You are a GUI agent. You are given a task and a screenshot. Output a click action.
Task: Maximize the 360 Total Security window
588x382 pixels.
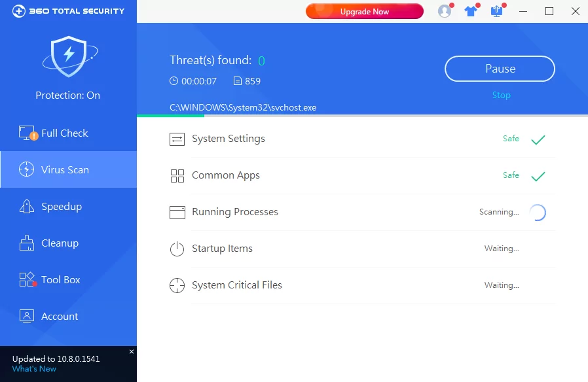pyautogui.click(x=549, y=11)
